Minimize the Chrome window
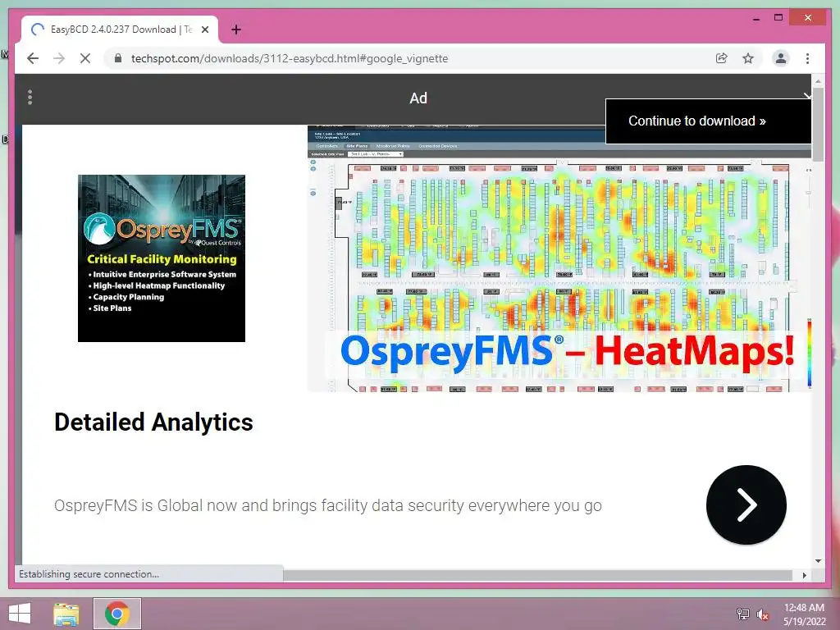Viewport: 840px width, 630px height. click(756, 18)
